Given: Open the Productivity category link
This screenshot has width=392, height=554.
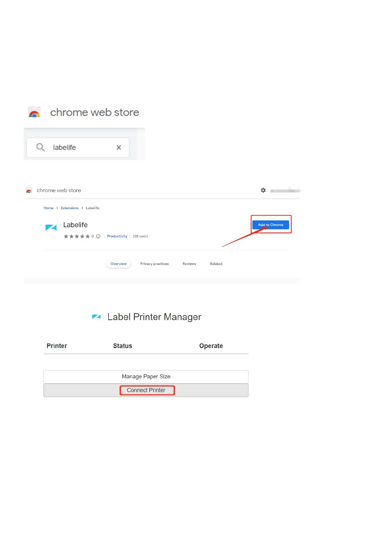Looking at the screenshot, I should 117,236.
